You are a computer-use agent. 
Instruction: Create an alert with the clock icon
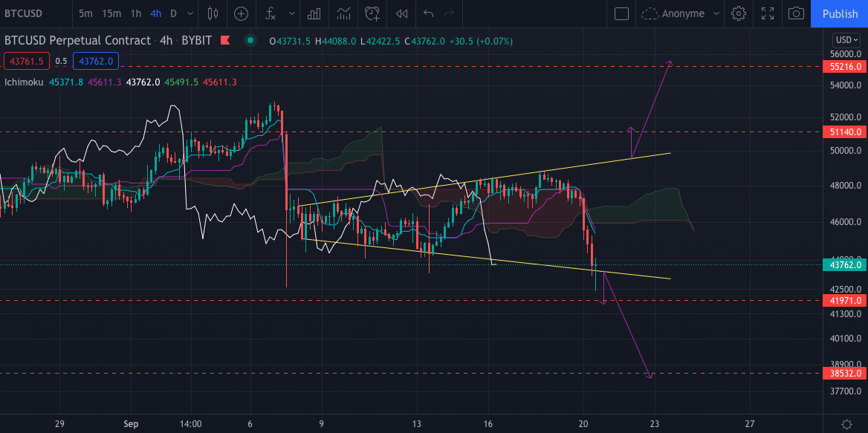click(x=371, y=13)
